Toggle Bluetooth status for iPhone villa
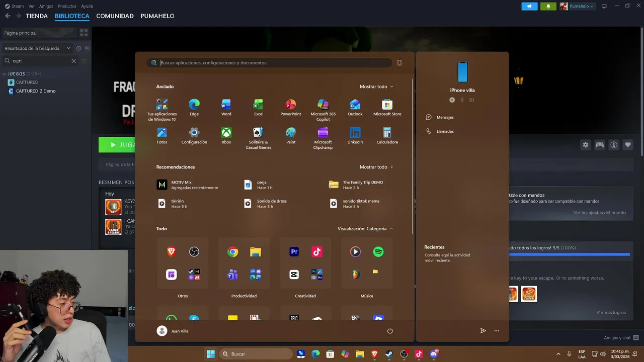This screenshot has height=362, width=644. [x=462, y=100]
